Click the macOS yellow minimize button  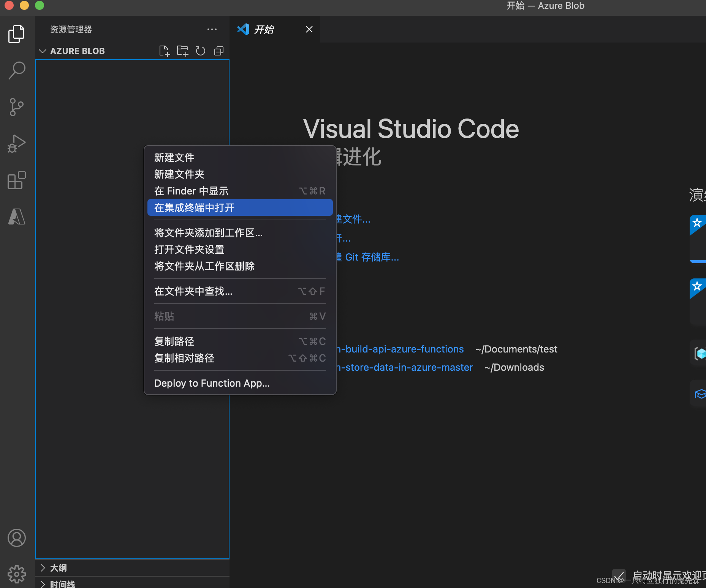24,5
